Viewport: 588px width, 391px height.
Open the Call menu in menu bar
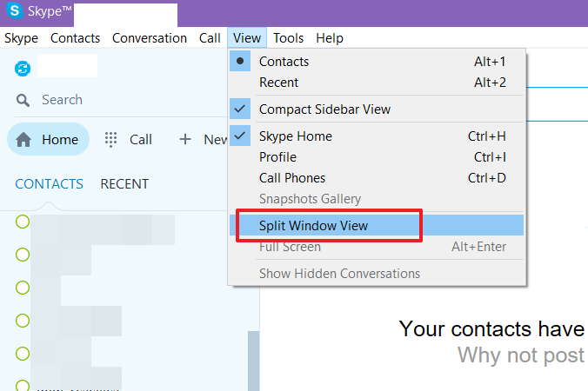coord(210,38)
